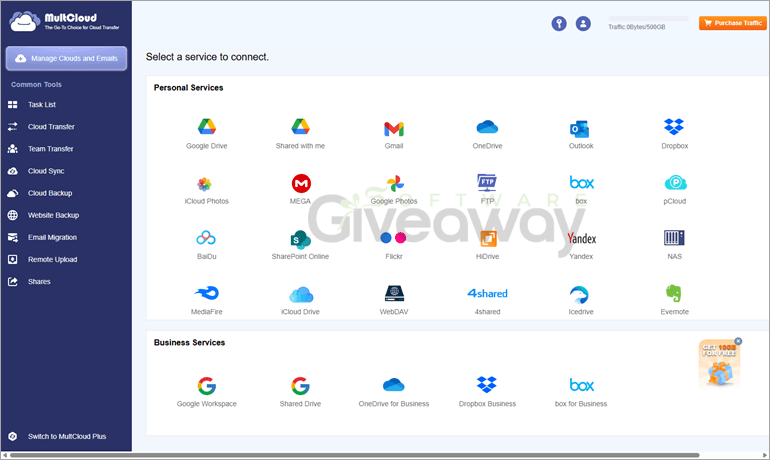Select the BaiDu cloud icon
770x460 pixels.
[x=206, y=238]
